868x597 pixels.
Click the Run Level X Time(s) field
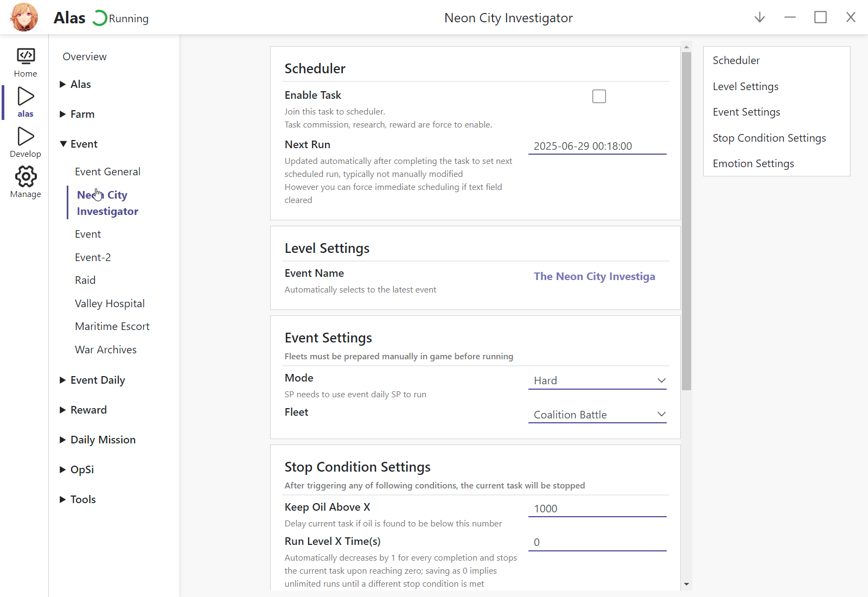[597, 542]
